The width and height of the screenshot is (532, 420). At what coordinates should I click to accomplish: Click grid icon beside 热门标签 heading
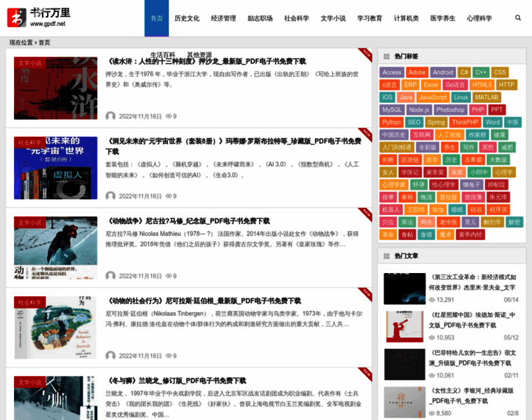point(386,56)
